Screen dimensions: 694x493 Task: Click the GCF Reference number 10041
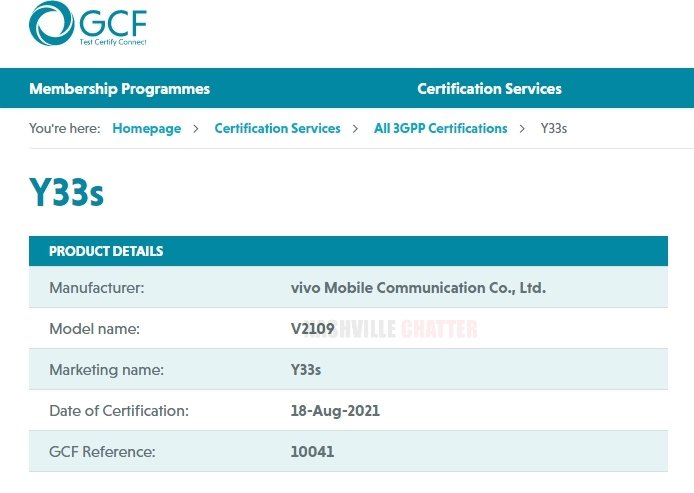coord(311,452)
